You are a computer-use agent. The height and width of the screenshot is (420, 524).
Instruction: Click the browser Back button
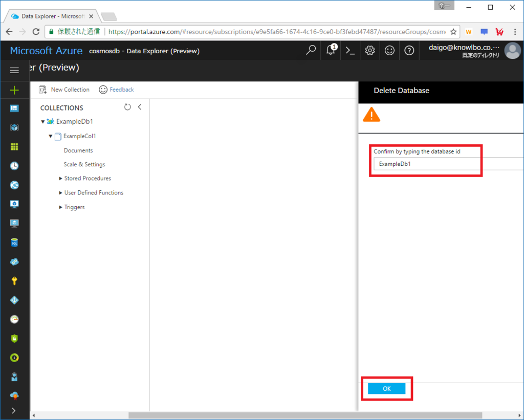(9, 32)
